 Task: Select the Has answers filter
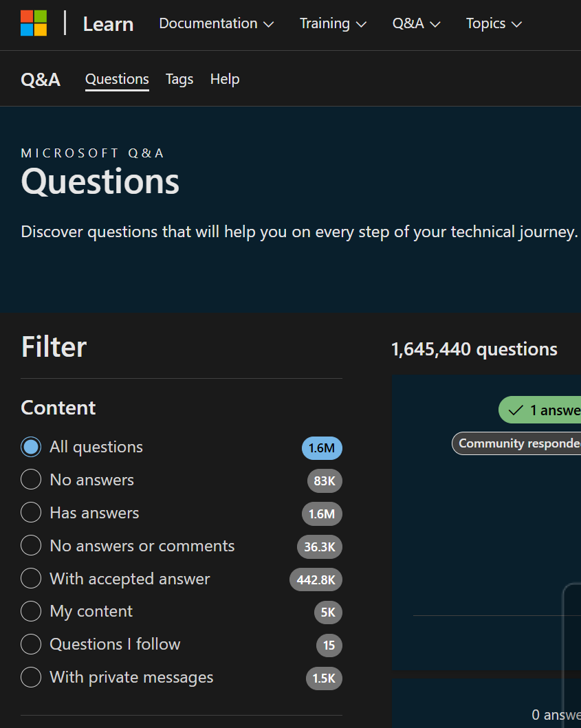(31, 513)
